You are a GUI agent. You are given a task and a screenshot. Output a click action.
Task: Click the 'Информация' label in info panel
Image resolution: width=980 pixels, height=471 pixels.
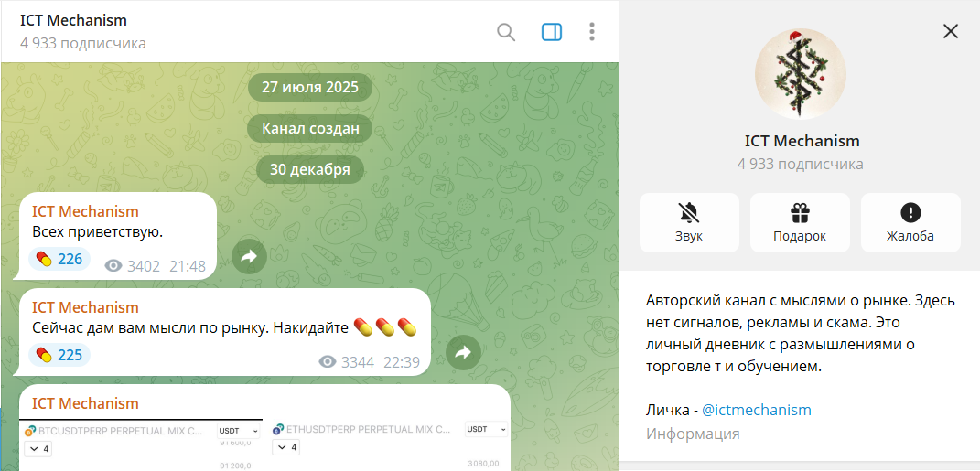coord(693,434)
